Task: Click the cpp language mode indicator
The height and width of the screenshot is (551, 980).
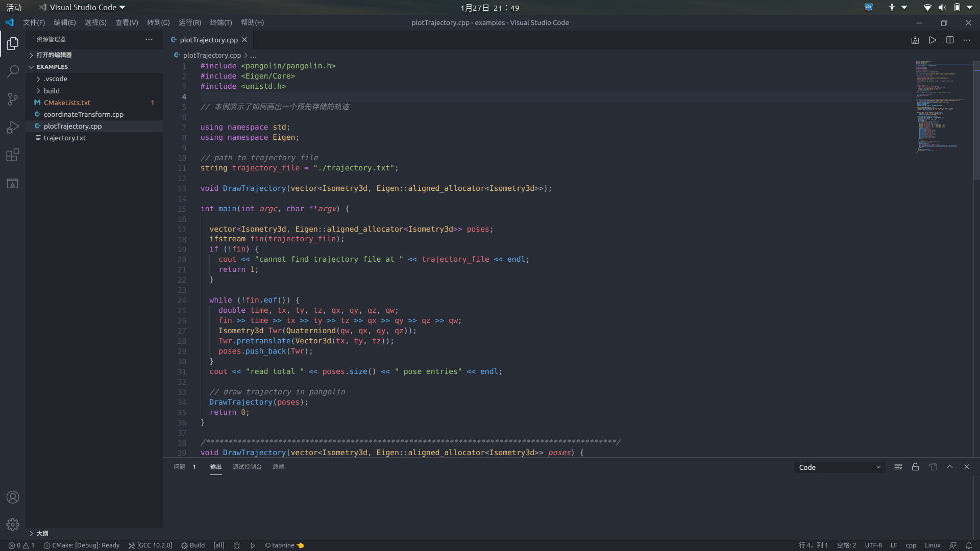Action: (911, 545)
